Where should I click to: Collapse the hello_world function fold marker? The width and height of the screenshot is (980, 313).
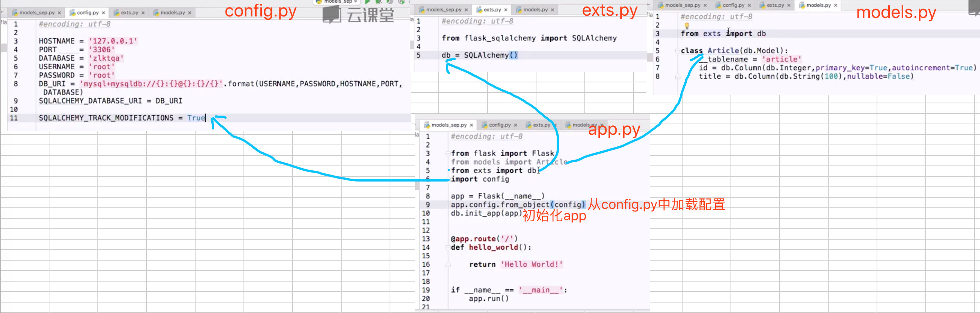point(448,247)
